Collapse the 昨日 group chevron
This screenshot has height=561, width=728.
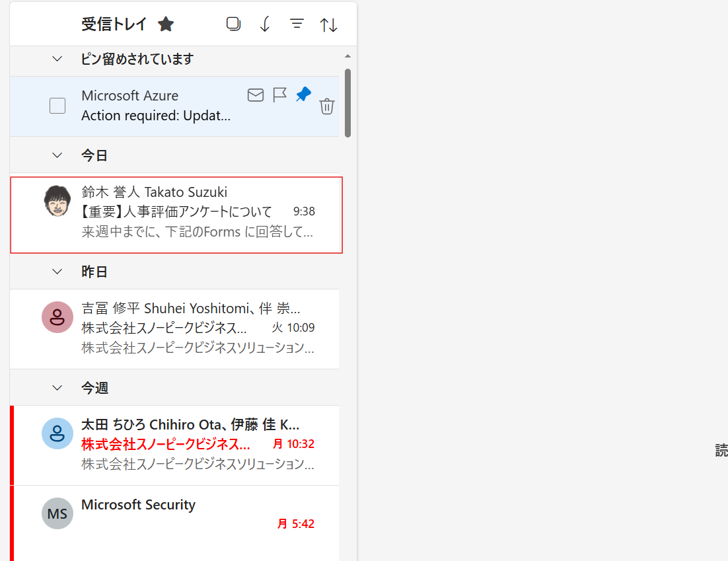pyautogui.click(x=57, y=272)
